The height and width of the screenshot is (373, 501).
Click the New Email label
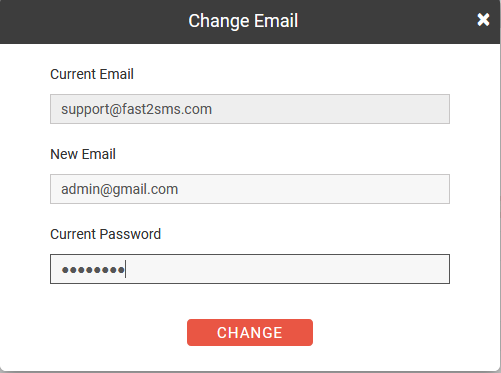[x=83, y=154]
